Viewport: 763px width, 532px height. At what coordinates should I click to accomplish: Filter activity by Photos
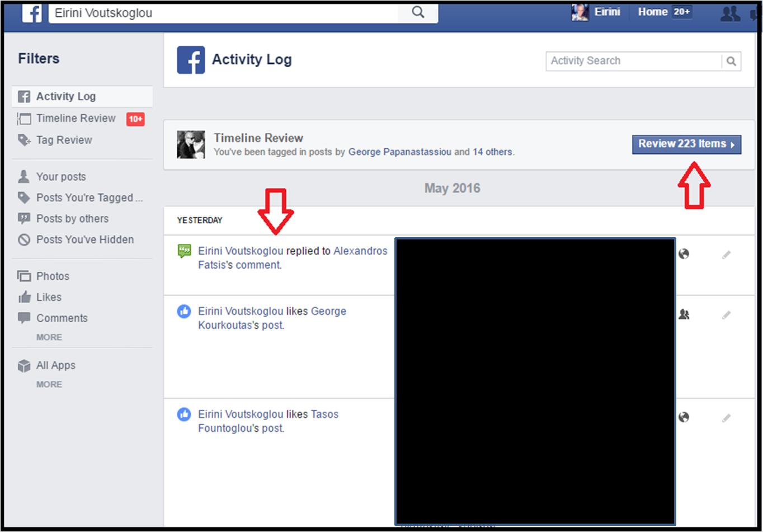(53, 276)
